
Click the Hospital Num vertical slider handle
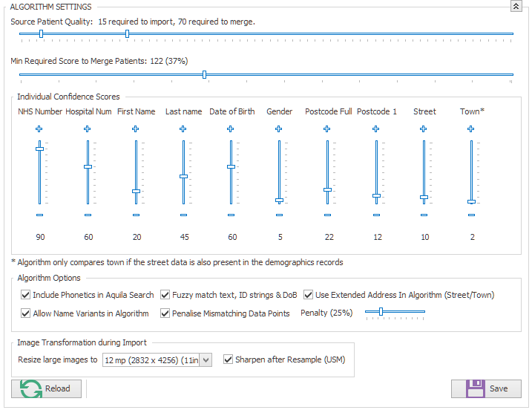click(88, 167)
